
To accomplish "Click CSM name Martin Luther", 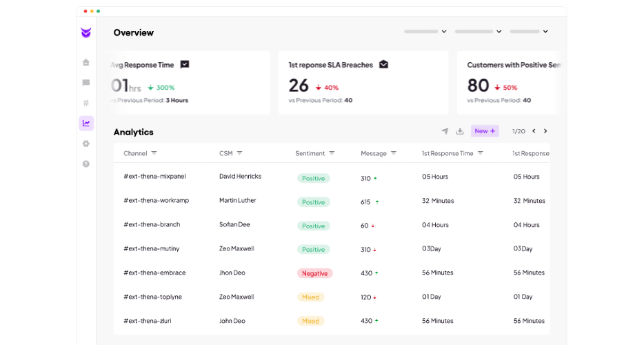I will pyautogui.click(x=238, y=201).
